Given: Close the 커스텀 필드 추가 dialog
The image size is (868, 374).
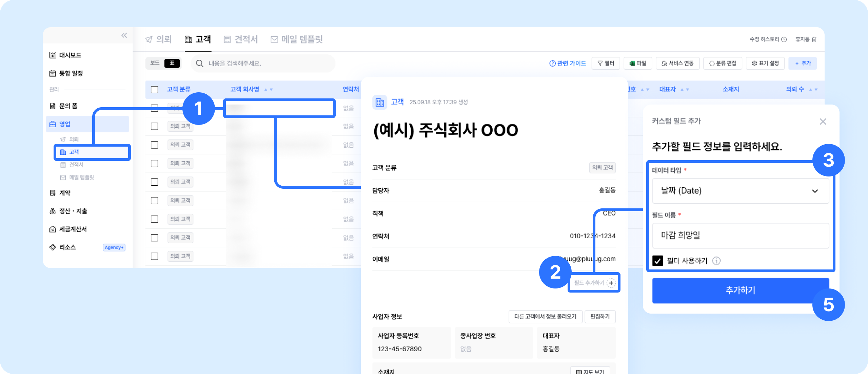Looking at the screenshot, I should pyautogui.click(x=823, y=121).
